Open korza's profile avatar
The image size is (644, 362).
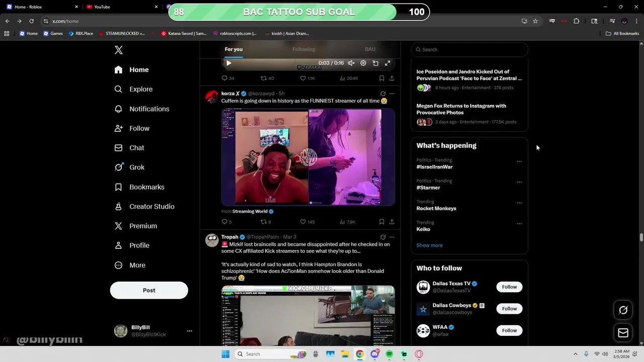point(212,97)
